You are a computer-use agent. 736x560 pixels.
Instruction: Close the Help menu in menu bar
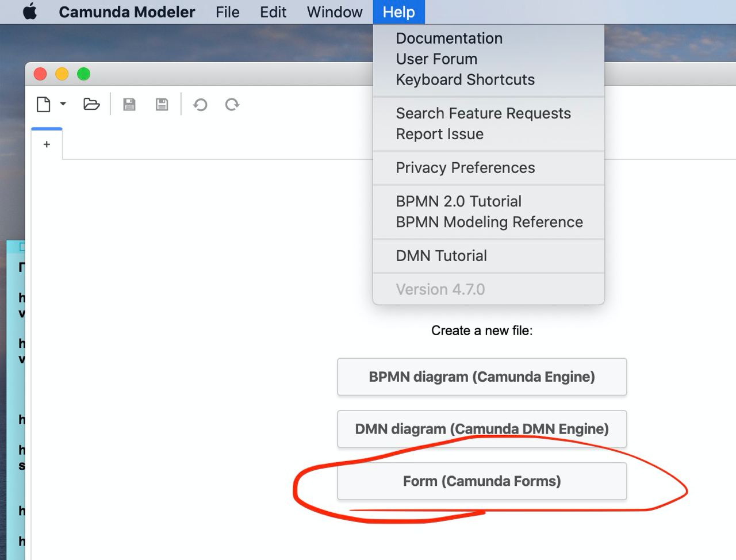pyautogui.click(x=399, y=12)
